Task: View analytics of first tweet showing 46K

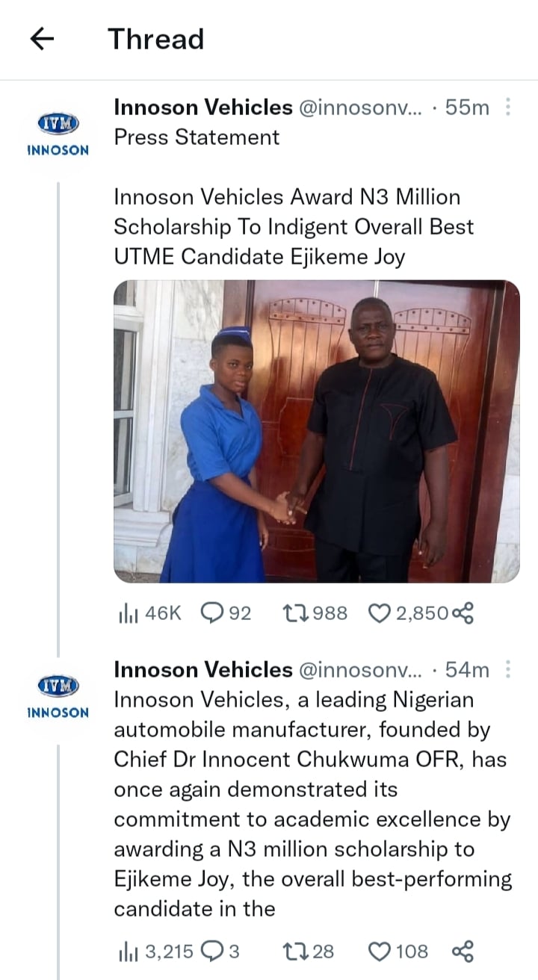Action: click(x=126, y=613)
